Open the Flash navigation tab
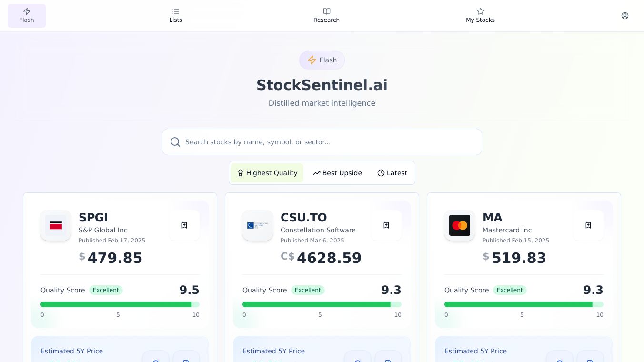 [27, 16]
